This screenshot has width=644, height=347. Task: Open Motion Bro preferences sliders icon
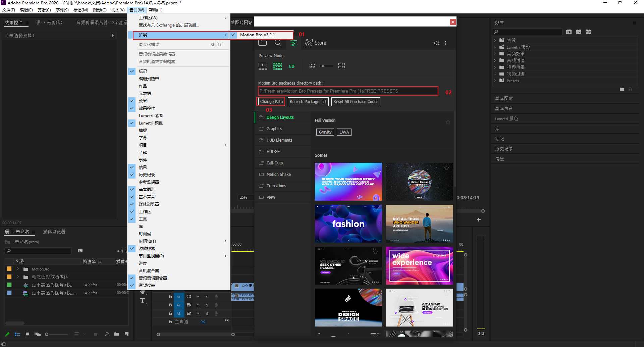[x=293, y=43]
